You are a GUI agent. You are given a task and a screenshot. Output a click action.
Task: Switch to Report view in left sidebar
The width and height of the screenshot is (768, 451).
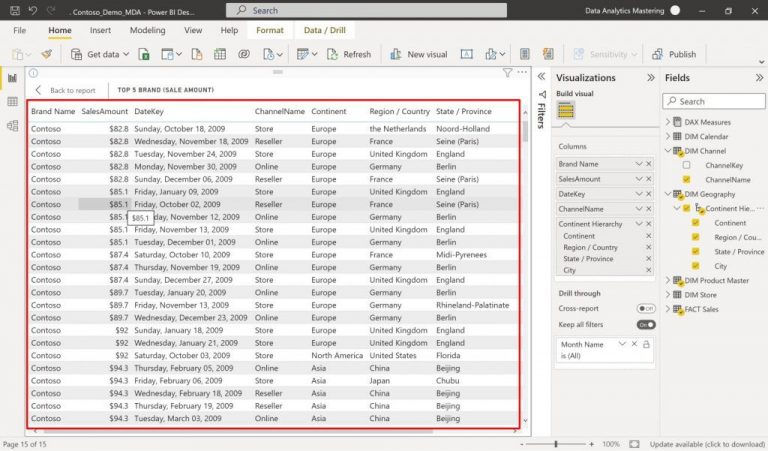tap(13, 78)
